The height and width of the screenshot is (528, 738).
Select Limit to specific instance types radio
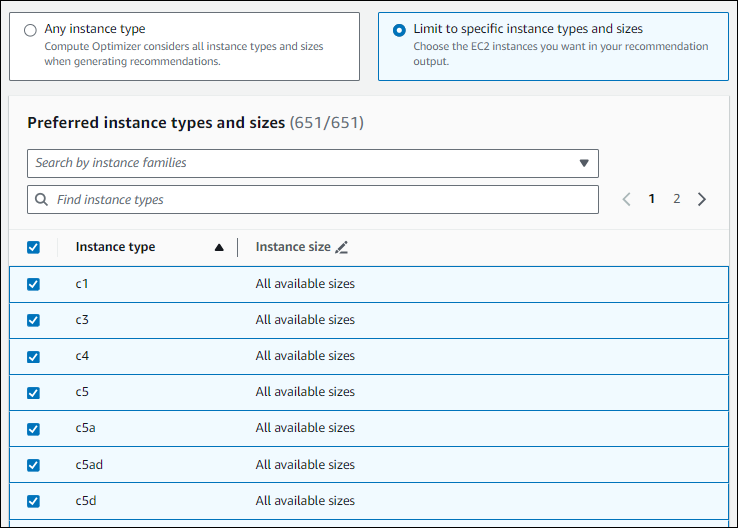click(399, 30)
